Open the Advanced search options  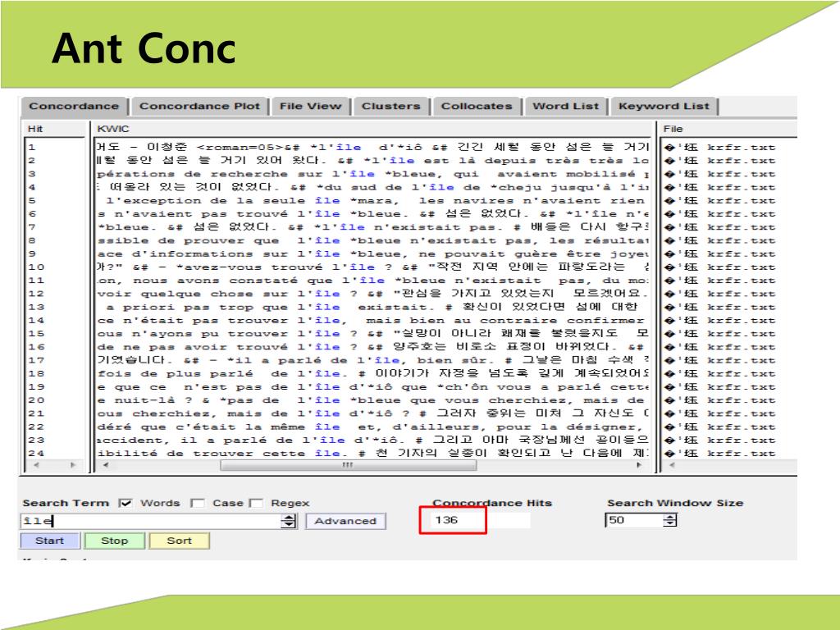tap(345, 521)
